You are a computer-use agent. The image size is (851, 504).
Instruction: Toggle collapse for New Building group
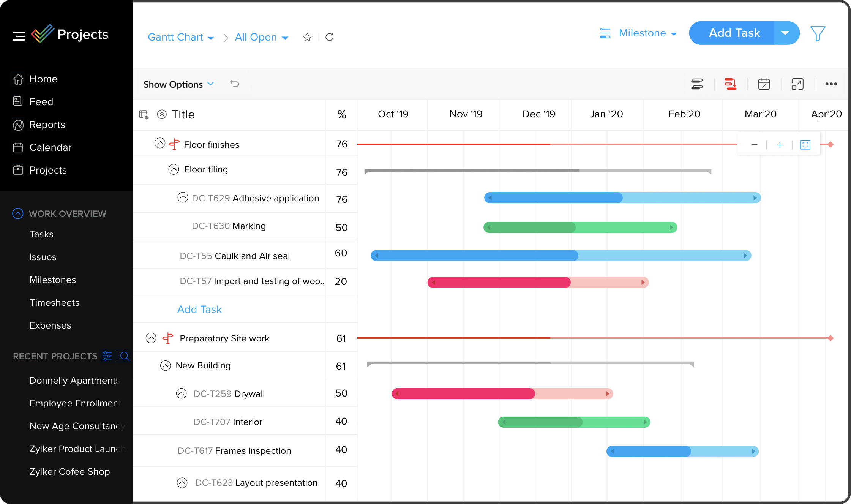pos(165,365)
